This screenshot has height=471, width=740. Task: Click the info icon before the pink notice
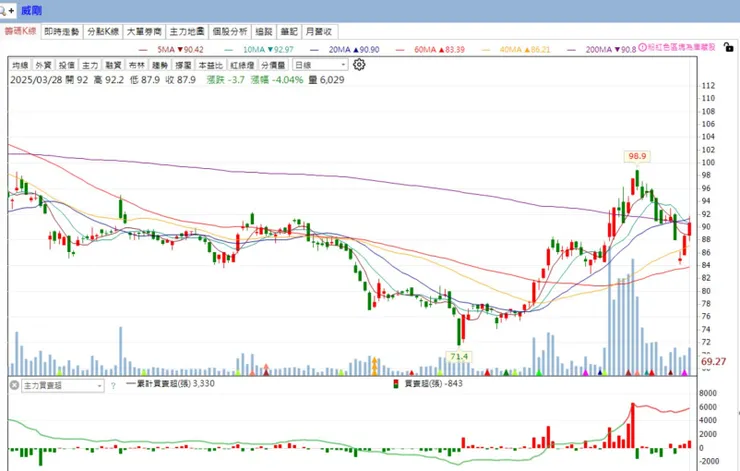pos(642,47)
